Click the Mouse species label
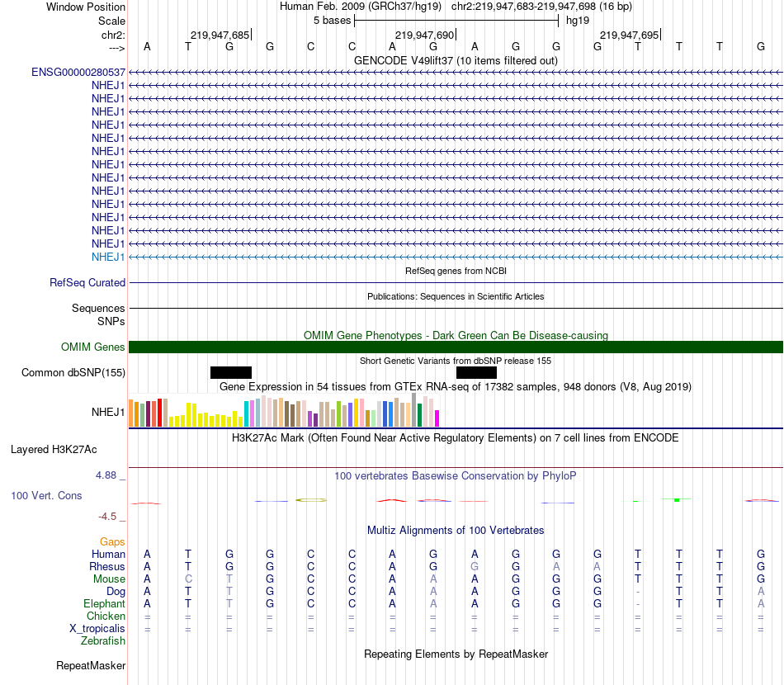 pyautogui.click(x=109, y=579)
